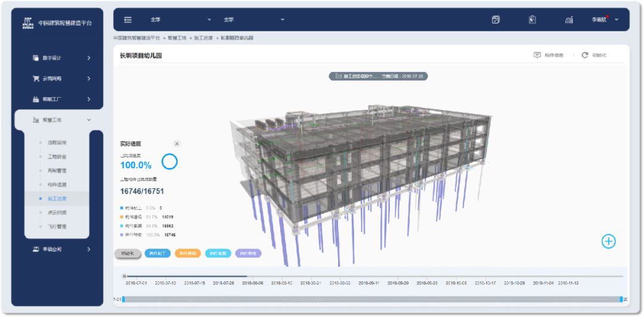Open the second 全部 dropdown in header
The height and width of the screenshot is (317, 644).
click(254, 20)
